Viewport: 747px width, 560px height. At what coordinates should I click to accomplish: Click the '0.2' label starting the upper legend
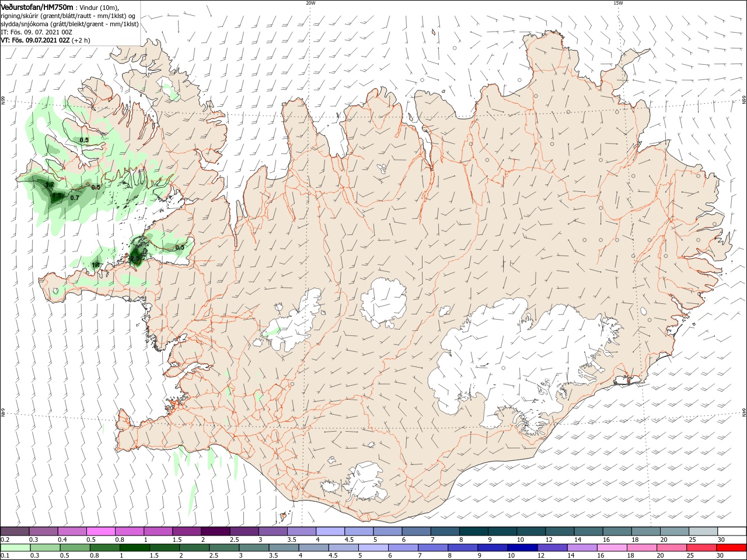point(5,540)
